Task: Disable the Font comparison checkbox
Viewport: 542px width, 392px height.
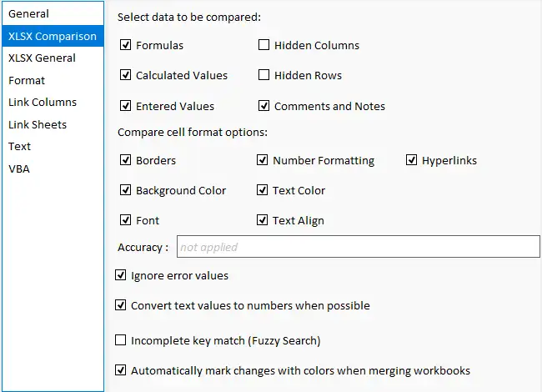Action: (125, 220)
